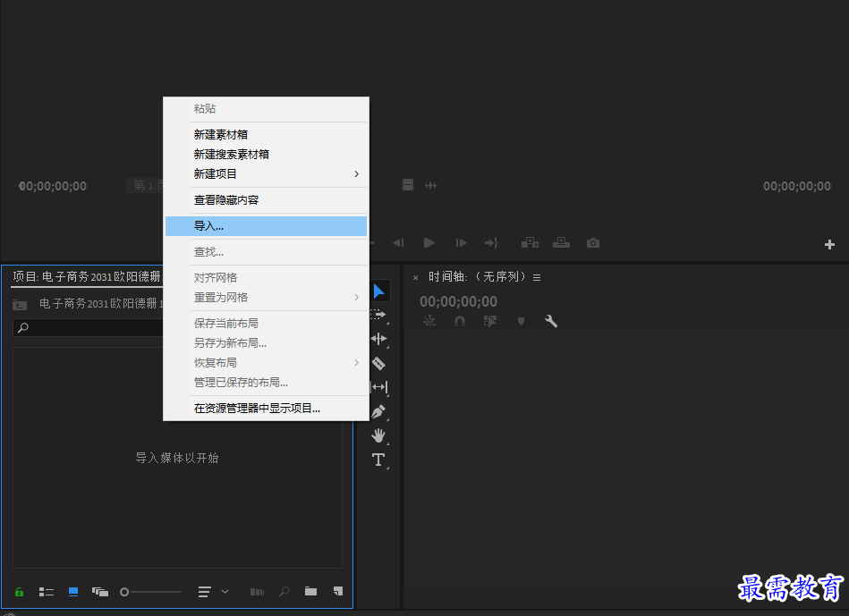
Task: Click the New Item icon in project panel
Action: click(x=338, y=591)
